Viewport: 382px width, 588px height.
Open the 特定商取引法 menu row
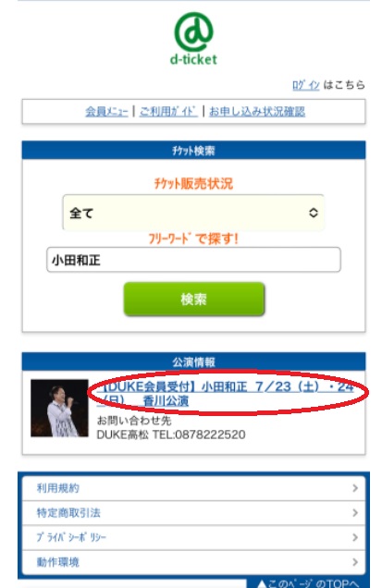tap(193, 513)
